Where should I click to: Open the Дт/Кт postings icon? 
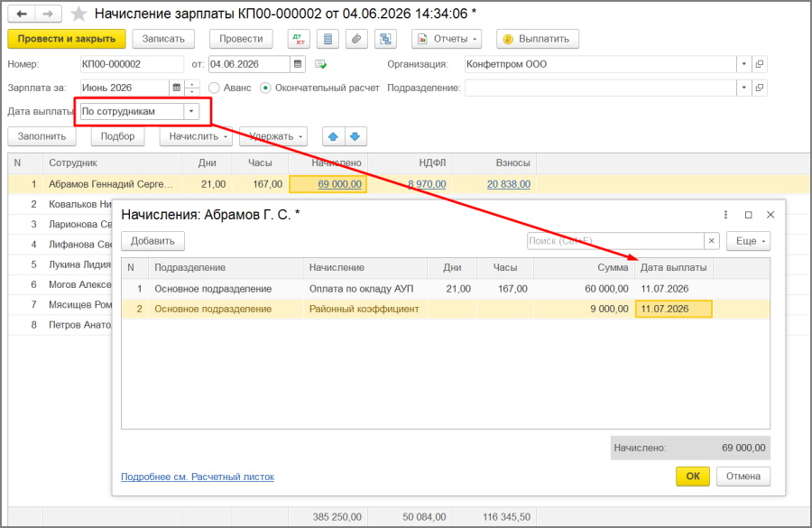[299, 39]
